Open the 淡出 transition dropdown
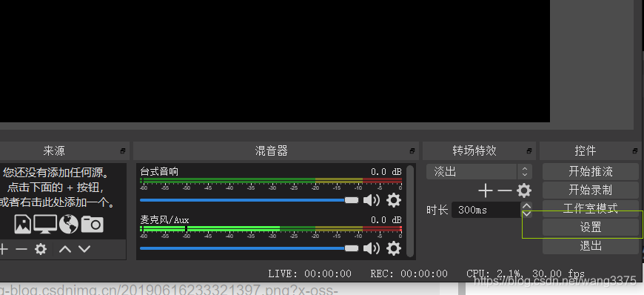 point(479,171)
